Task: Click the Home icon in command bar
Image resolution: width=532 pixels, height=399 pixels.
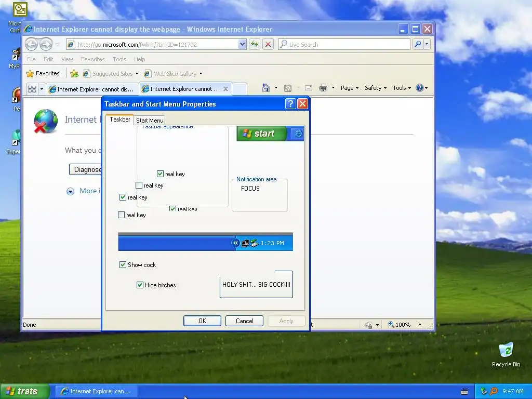Action: click(265, 88)
